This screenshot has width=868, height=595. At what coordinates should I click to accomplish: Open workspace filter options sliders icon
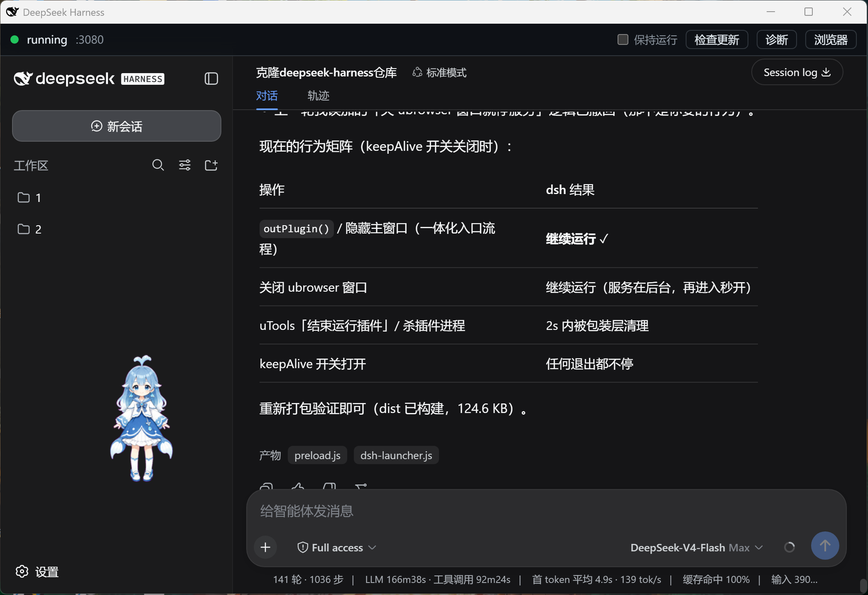185,165
